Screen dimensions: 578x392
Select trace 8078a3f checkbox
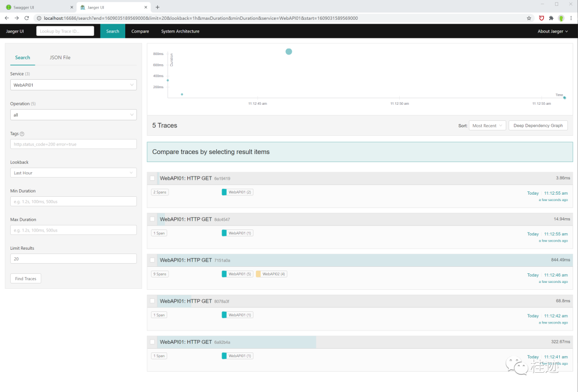point(152,301)
